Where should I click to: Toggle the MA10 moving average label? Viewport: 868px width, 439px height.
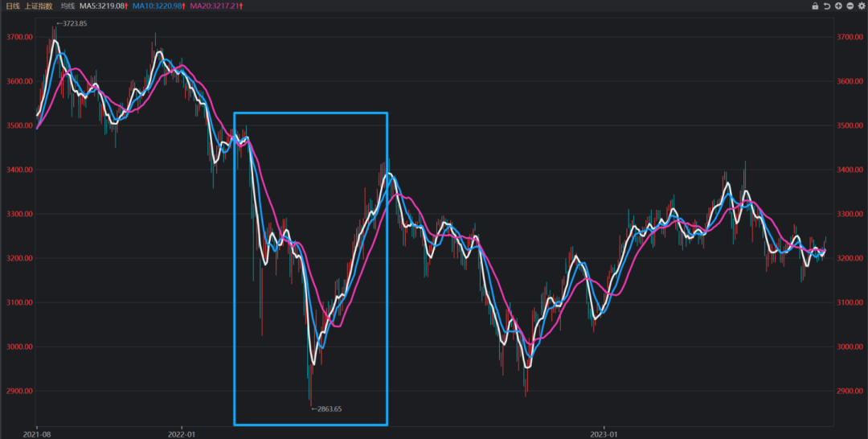[159, 6]
